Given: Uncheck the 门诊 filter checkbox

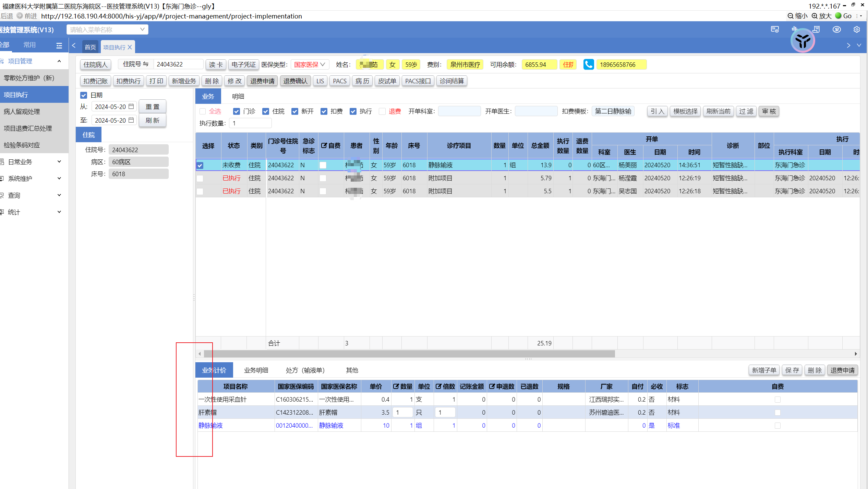Looking at the screenshot, I should pyautogui.click(x=236, y=111).
